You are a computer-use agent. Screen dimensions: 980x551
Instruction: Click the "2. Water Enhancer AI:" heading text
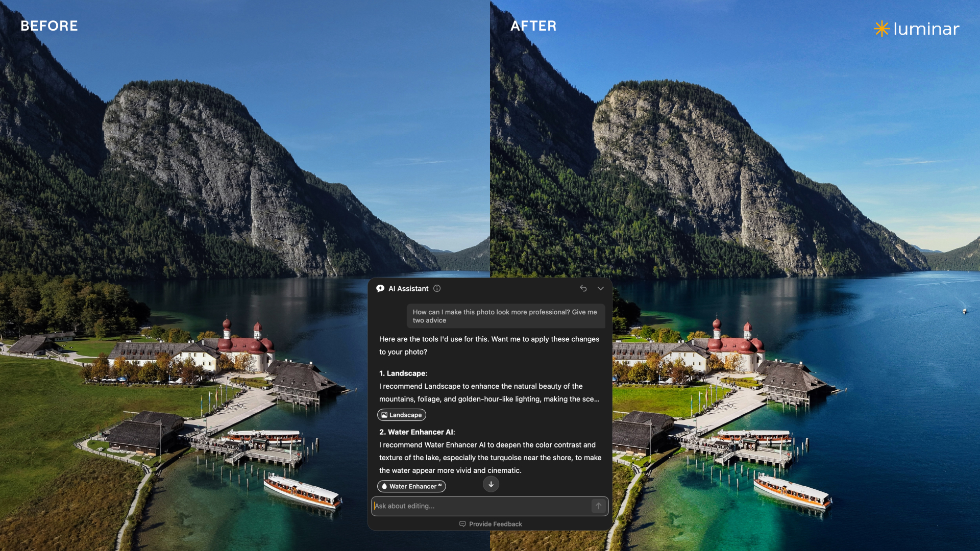[417, 432]
